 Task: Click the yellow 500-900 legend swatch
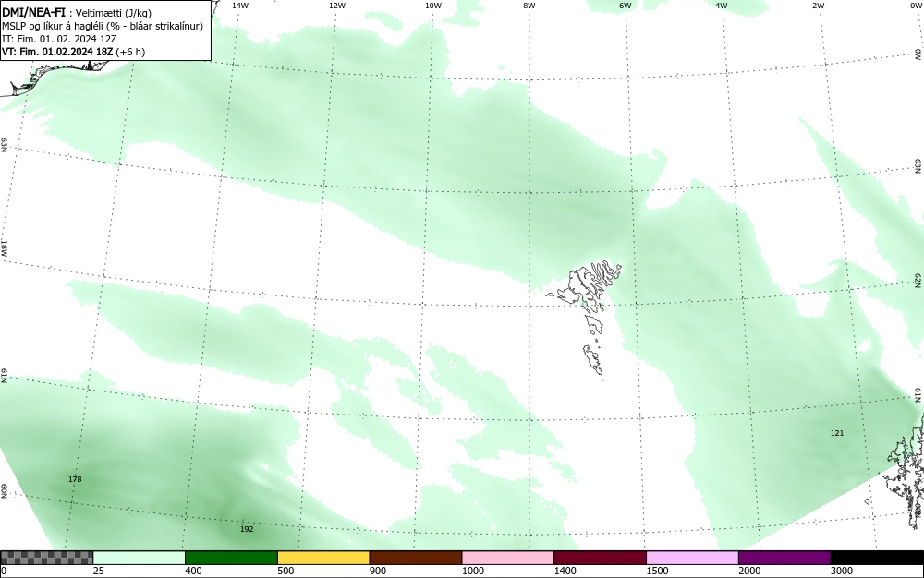[x=323, y=558]
